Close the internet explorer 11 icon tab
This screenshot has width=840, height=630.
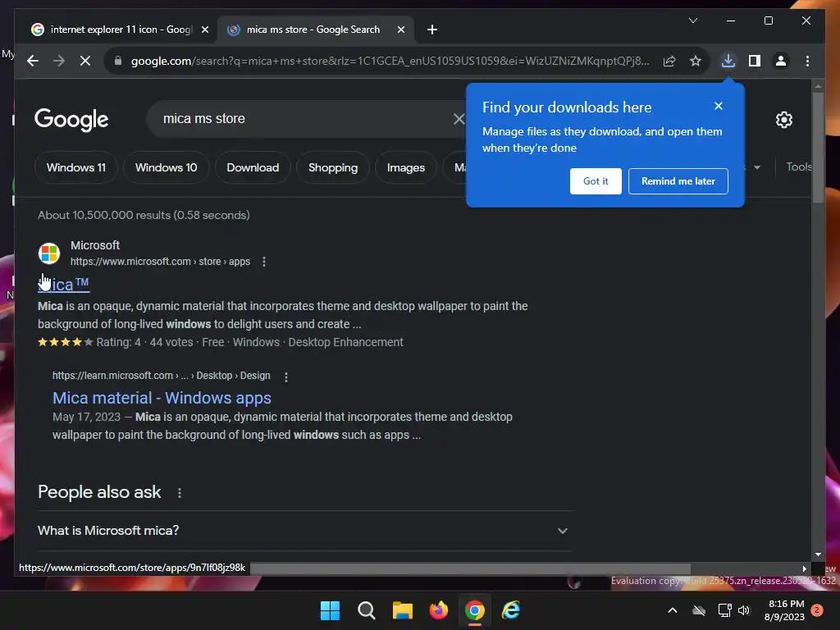pyautogui.click(x=204, y=30)
